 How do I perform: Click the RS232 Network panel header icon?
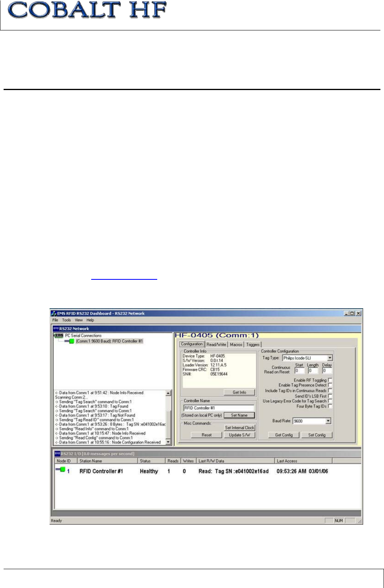point(56,329)
